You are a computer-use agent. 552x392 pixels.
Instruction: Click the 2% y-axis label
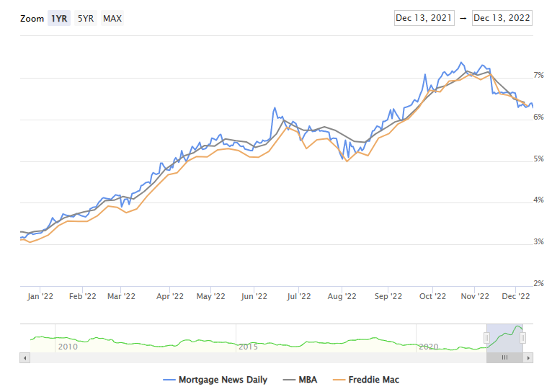point(538,283)
